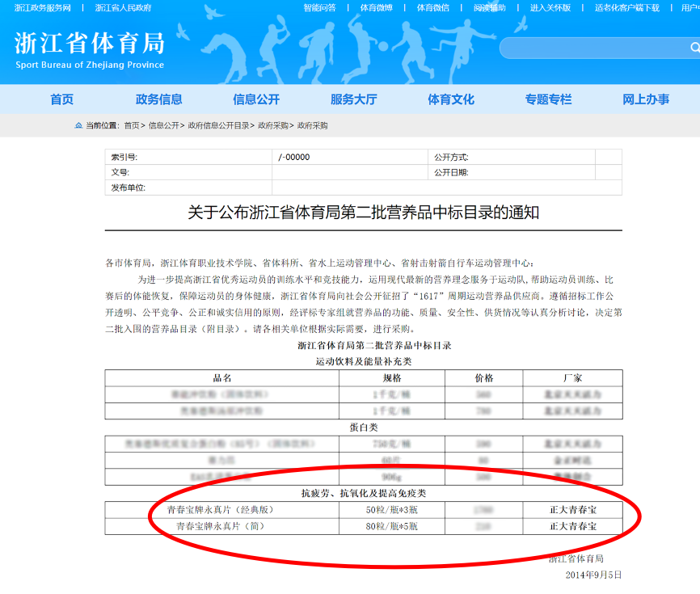The width and height of the screenshot is (700, 594).
Task: Click table header 价格
Action: 484,378
